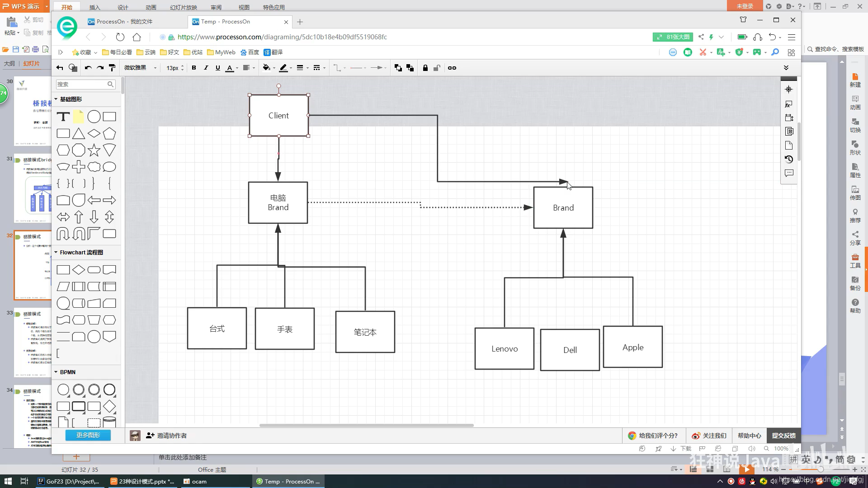Click 邀请协作者 to invite collaborators
Viewport: 868px width, 488px height.
[166, 436]
